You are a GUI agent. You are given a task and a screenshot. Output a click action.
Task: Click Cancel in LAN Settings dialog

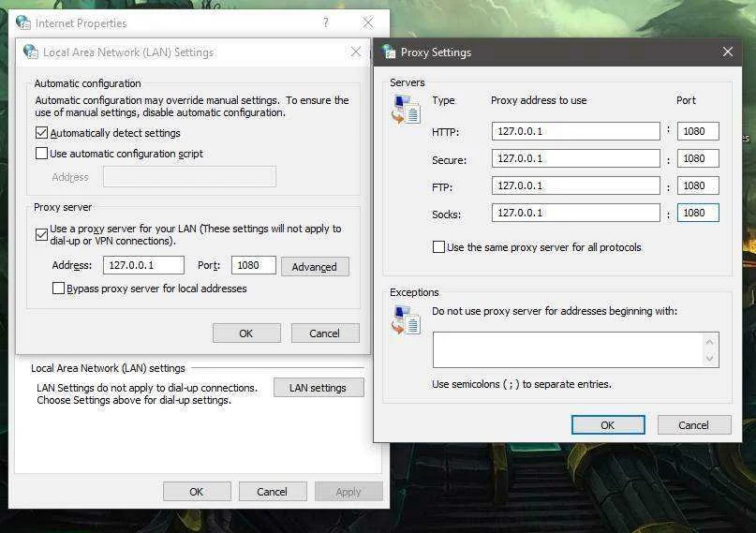[325, 333]
